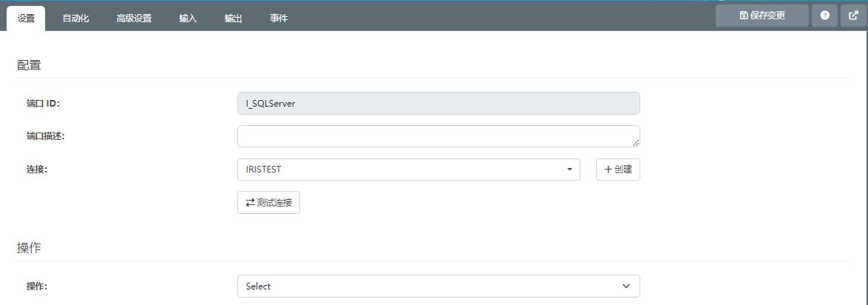Switch to the 输出 tab
Image resolution: width=868 pixels, height=305 pixels.
coord(234,19)
